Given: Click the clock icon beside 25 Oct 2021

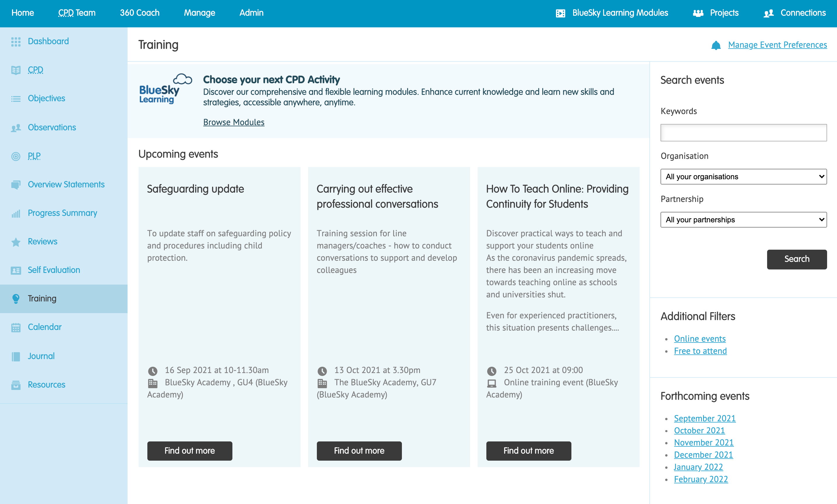Looking at the screenshot, I should tap(492, 371).
